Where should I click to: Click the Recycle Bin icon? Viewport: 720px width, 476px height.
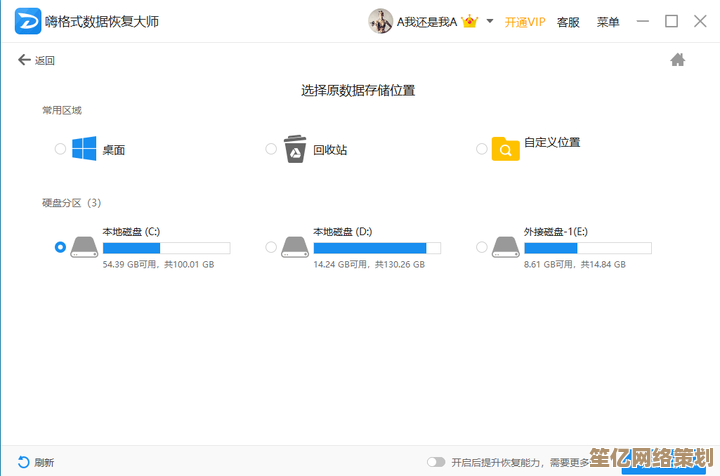(294, 149)
